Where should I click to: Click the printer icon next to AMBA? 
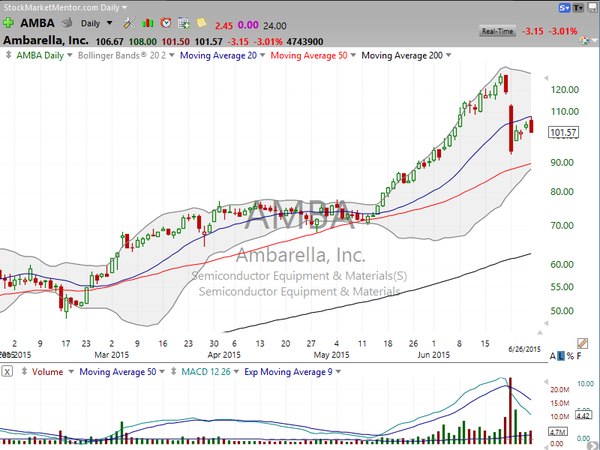(x=67, y=23)
